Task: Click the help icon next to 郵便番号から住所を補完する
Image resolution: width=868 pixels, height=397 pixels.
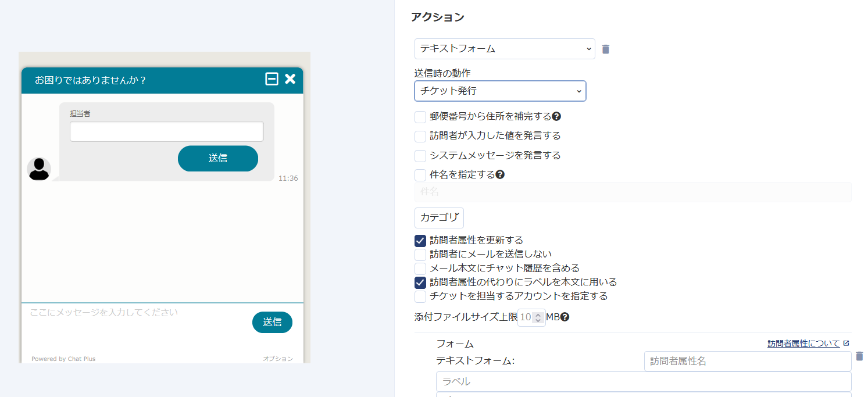Action: point(556,117)
